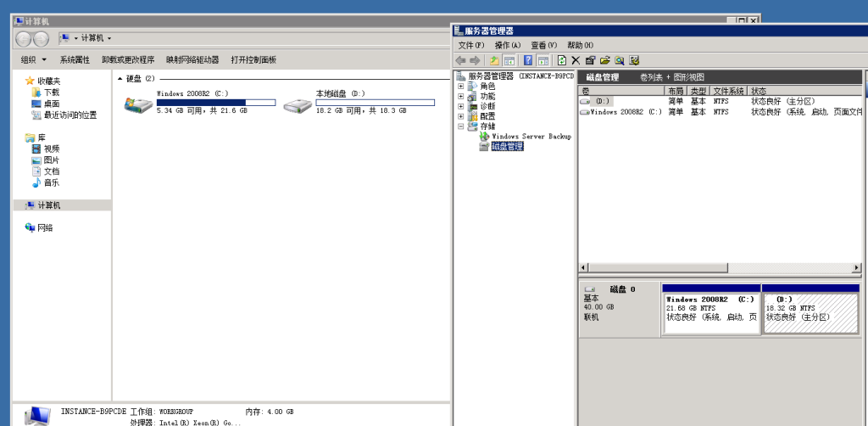Select 存储 node in Server Manager tree
This screenshot has width=868, height=426.
[487, 126]
